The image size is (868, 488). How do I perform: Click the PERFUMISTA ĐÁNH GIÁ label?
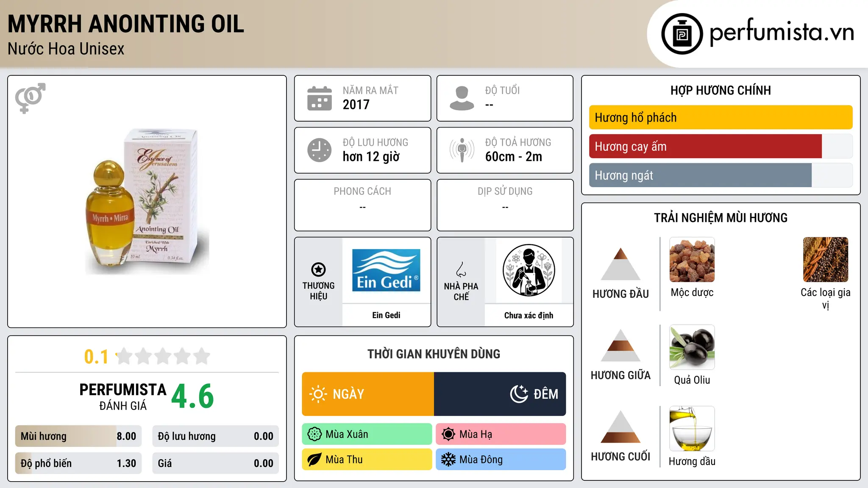(x=123, y=396)
